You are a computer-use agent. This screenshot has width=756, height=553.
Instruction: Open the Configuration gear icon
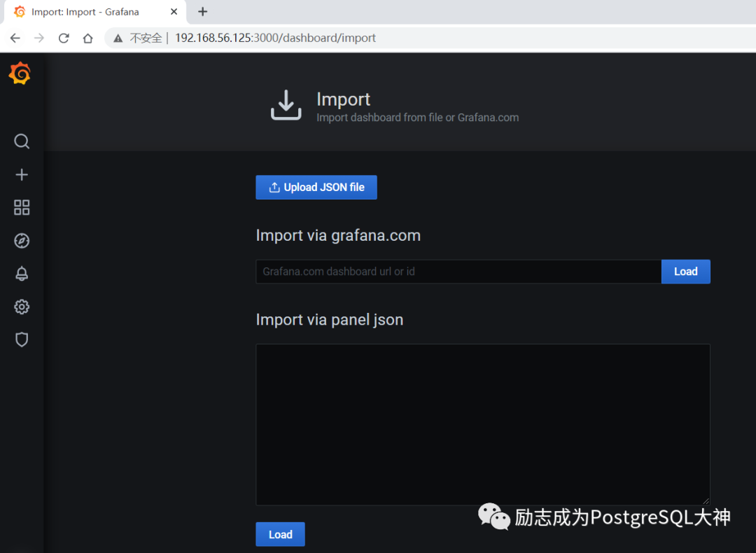[22, 307]
